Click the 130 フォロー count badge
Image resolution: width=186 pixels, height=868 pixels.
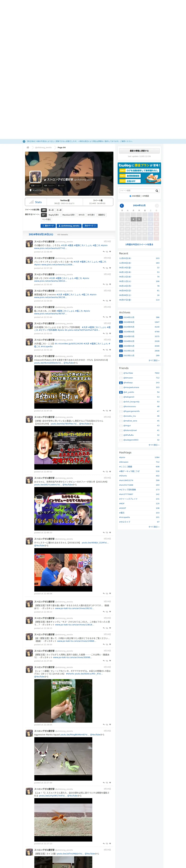[35, 185]
